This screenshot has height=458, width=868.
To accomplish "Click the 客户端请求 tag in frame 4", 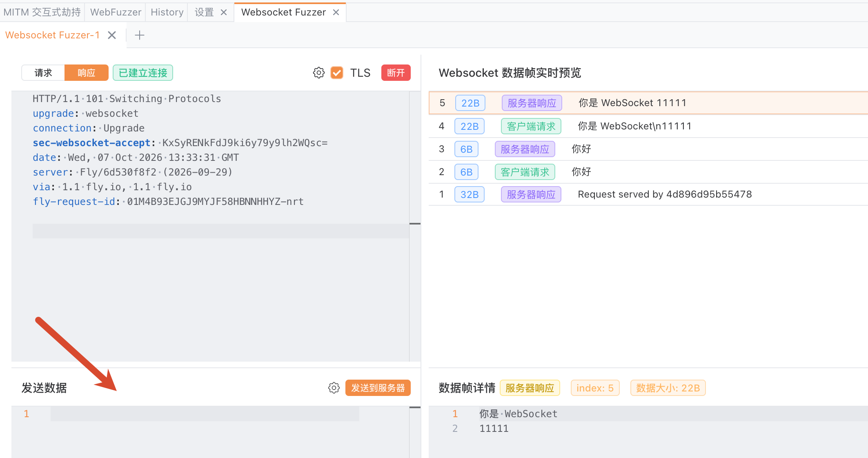I will tap(531, 126).
